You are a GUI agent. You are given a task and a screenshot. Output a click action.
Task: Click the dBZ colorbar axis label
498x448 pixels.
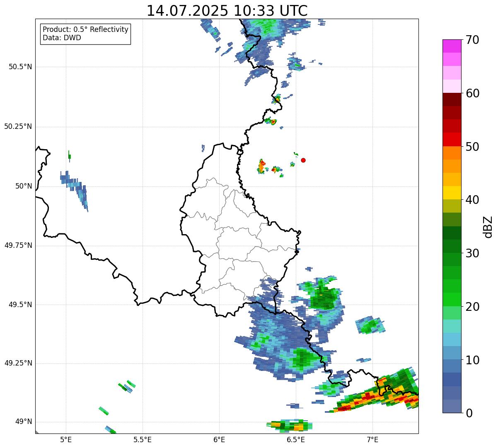(488, 226)
